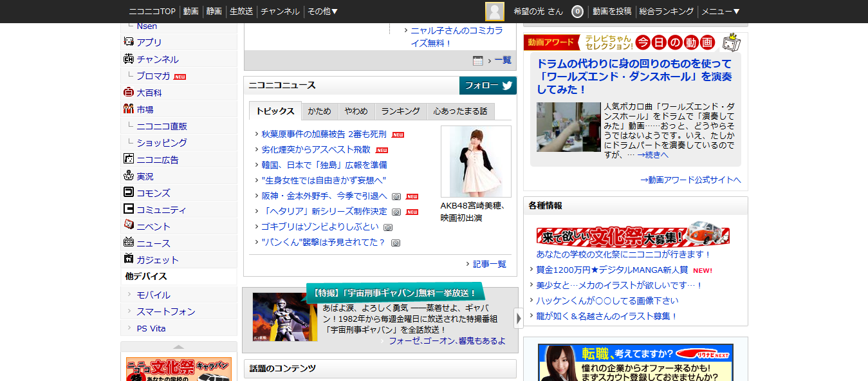Click the 文化祭大募集 banner
868x381 pixels.
[633, 235]
